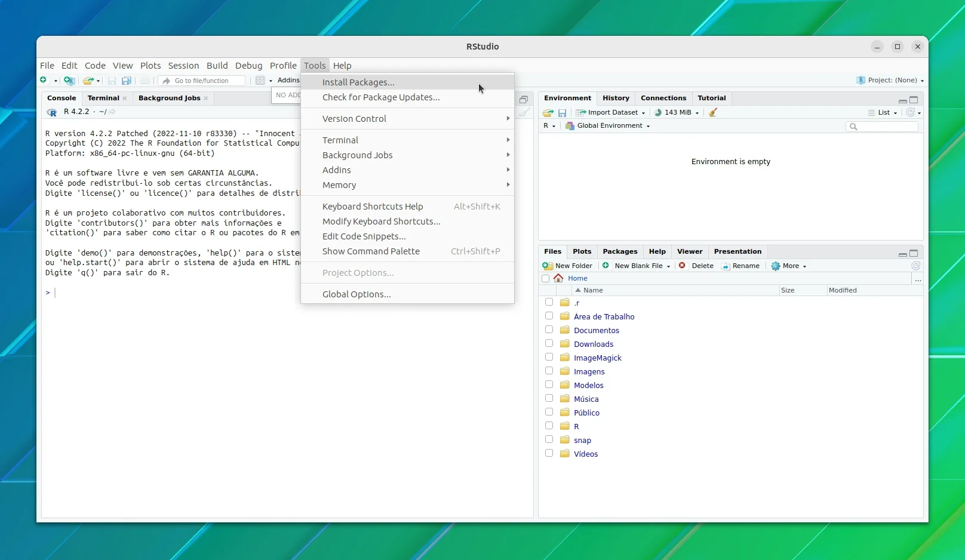The width and height of the screenshot is (965, 560).
Task: Click the snap folder icon
Action: (x=565, y=440)
